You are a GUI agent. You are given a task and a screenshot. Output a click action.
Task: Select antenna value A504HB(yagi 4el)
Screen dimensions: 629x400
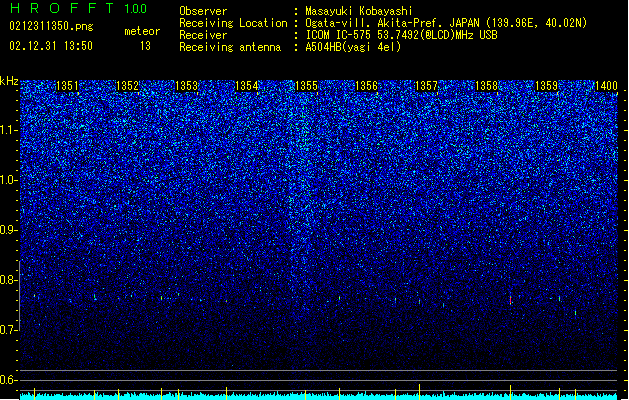[x=353, y=47]
